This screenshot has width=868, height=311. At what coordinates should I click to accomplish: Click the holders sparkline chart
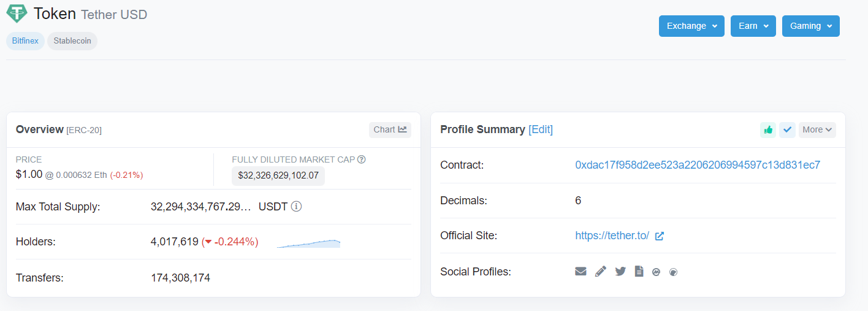coord(308,243)
